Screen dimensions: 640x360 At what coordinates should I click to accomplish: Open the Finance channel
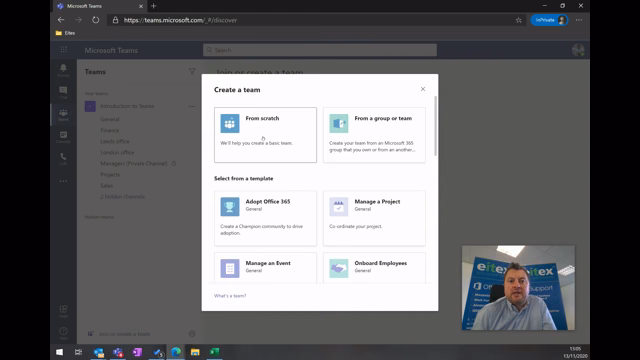click(110, 130)
